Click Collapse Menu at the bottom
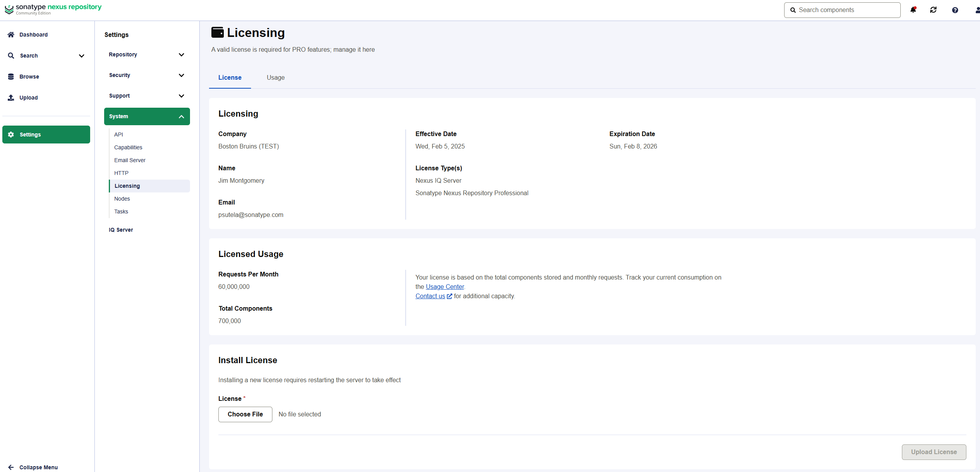Image resolution: width=980 pixels, height=472 pixels. [38, 467]
